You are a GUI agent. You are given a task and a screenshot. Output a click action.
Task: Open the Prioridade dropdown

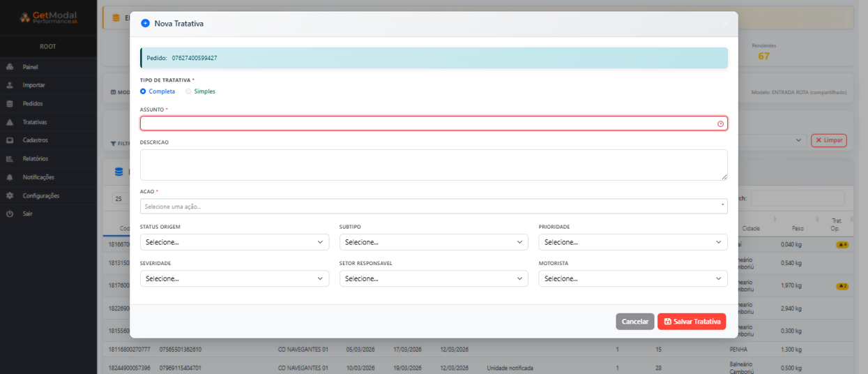click(x=633, y=242)
